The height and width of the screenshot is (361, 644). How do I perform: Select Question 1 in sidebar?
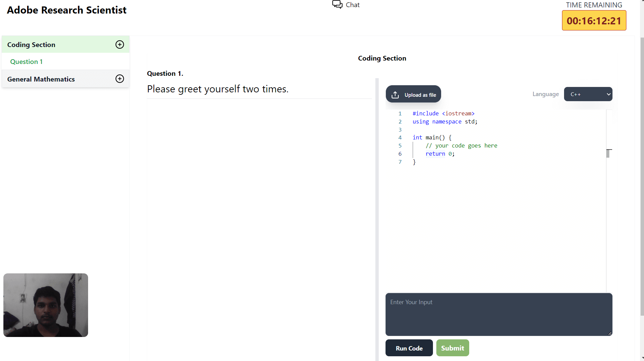26,62
